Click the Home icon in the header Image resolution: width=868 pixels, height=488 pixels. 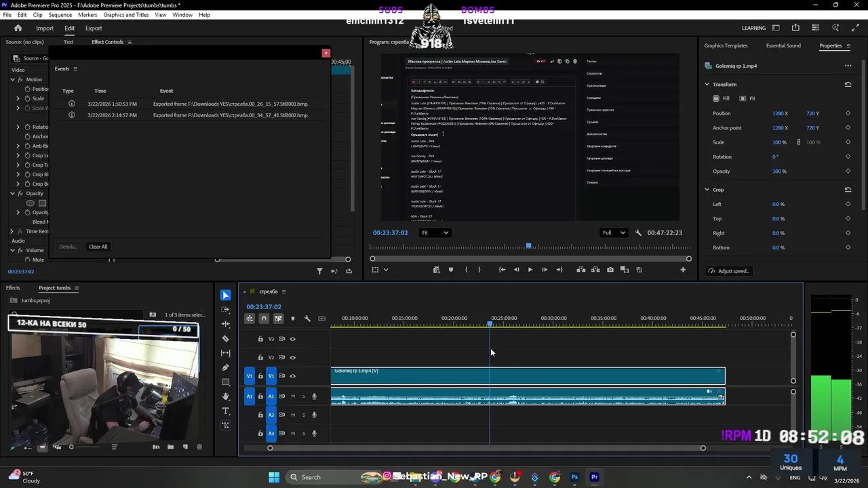(18, 28)
